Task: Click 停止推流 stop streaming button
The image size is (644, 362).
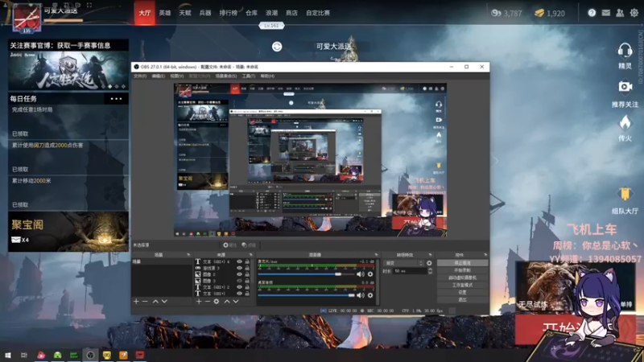Action: (x=462, y=263)
